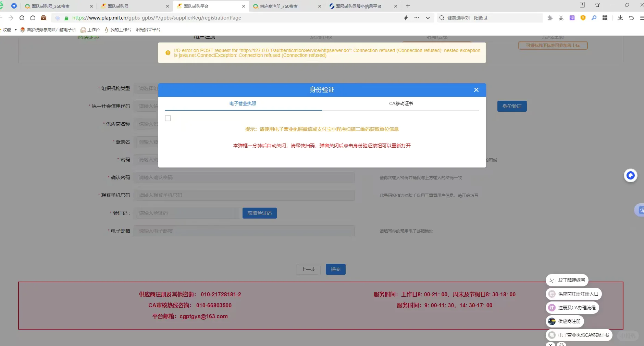644x346 pixels.
Task: Open a new tab with the plus button
Action: coord(408,6)
